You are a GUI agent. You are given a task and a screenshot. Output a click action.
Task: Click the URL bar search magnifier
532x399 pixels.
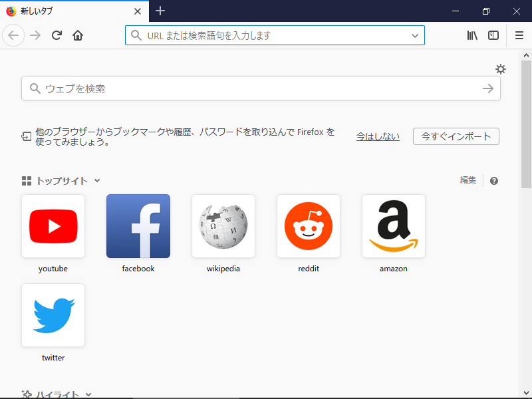coord(136,35)
